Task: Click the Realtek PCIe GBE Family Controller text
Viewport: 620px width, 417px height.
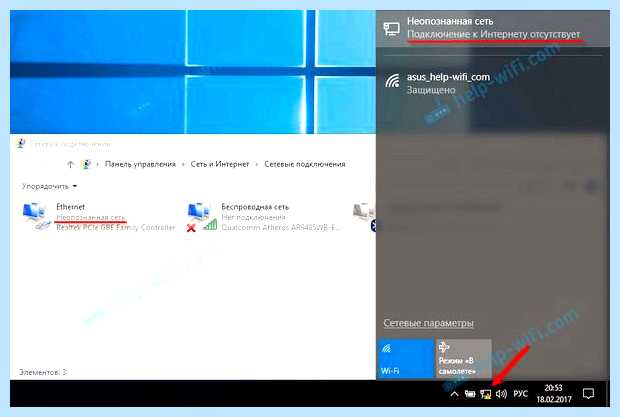Action: pyautogui.click(x=115, y=228)
